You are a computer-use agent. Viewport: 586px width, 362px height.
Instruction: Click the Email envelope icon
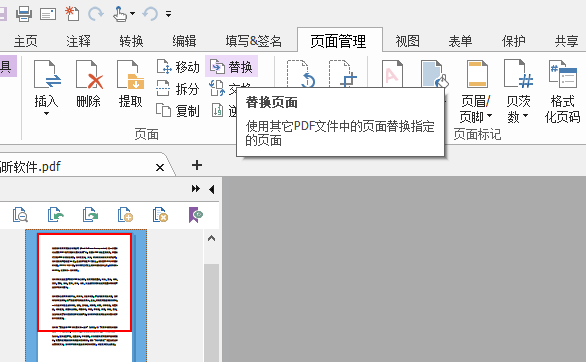48,14
